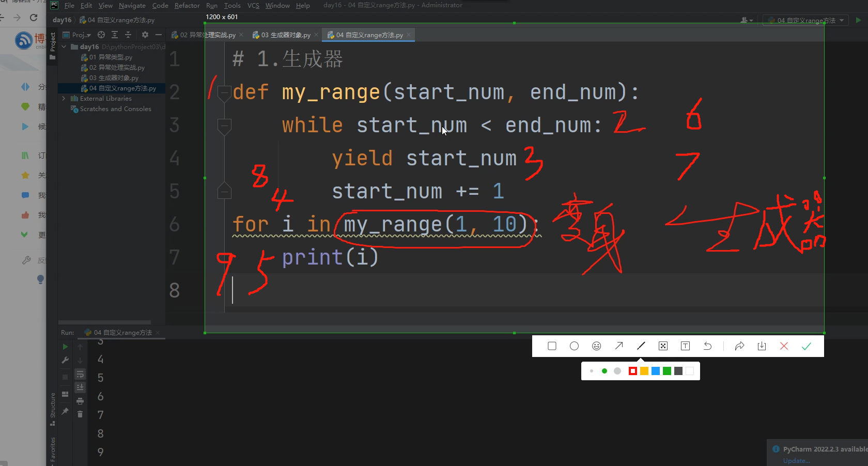Open the VCS menu
Viewport: 868px width, 466px height.
pos(253,6)
